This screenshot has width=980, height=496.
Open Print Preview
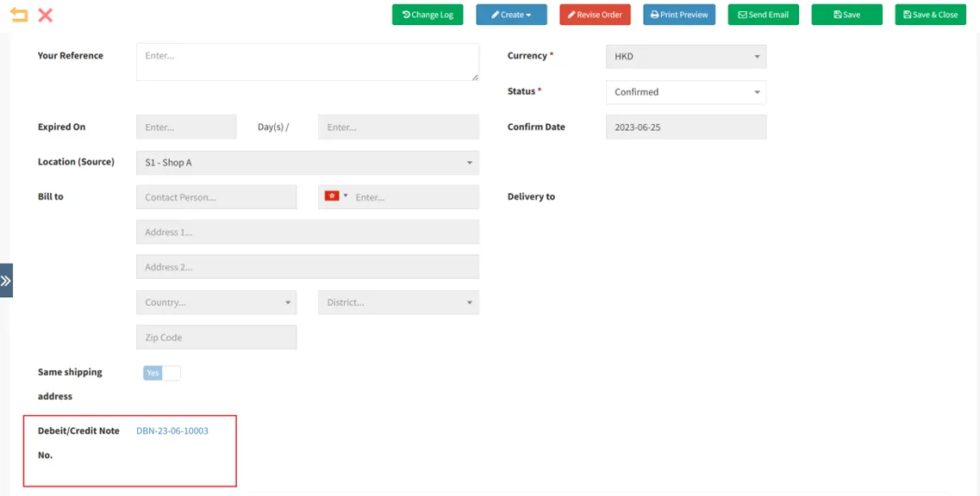[x=679, y=15]
